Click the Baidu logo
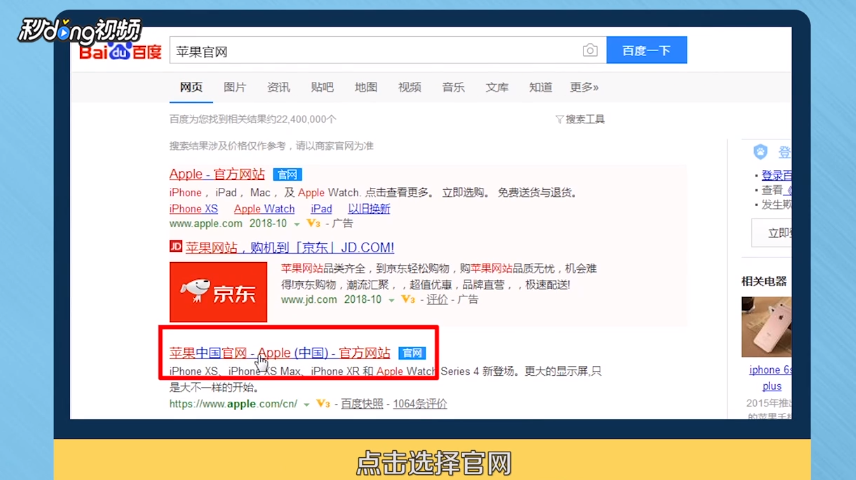 tap(120, 51)
